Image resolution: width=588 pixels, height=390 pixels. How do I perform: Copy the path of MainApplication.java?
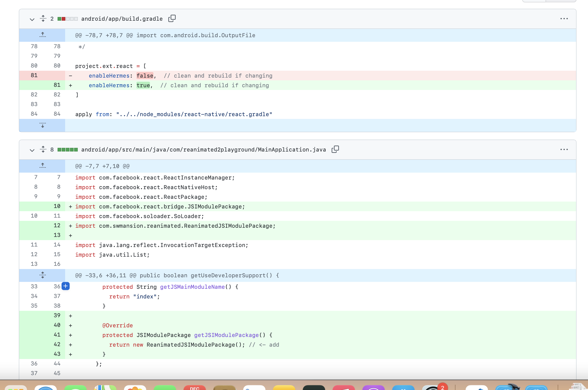click(x=335, y=149)
